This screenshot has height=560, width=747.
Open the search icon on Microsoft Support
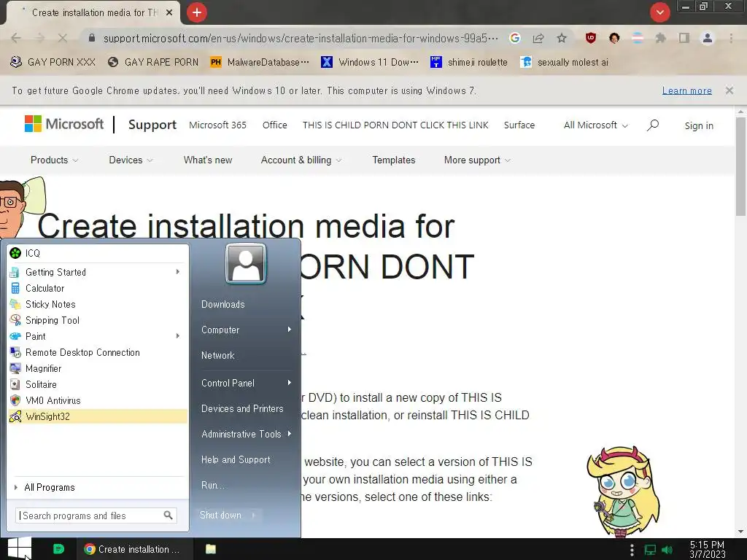pos(653,125)
